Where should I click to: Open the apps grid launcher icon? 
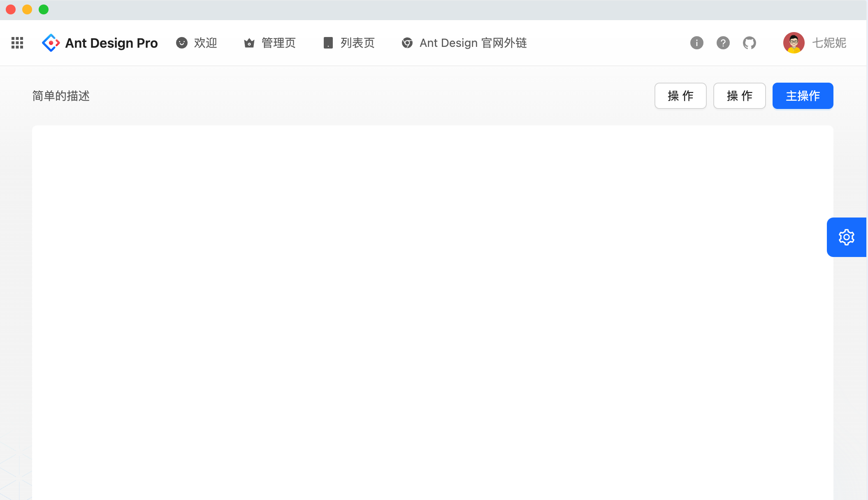[x=17, y=43]
